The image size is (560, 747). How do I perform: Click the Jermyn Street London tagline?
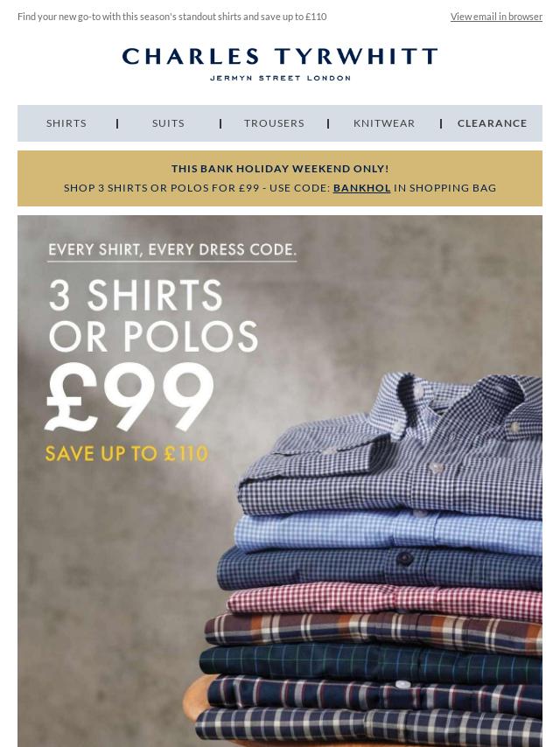pyautogui.click(x=280, y=78)
